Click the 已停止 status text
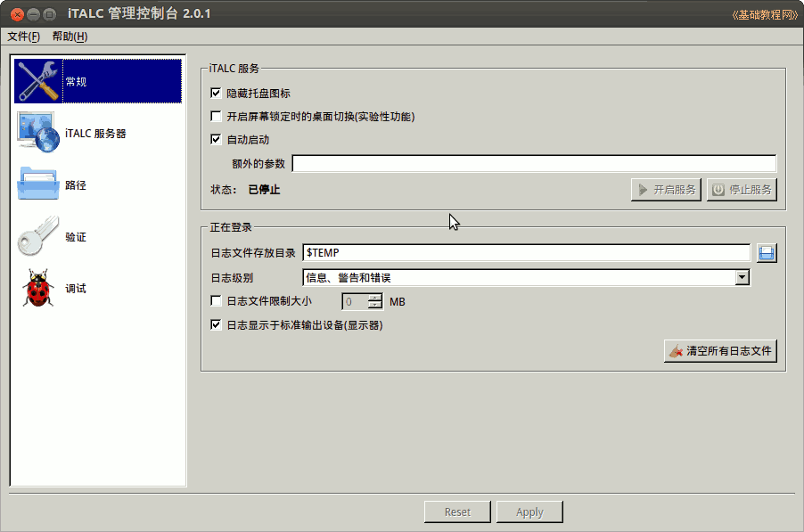Image resolution: width=804 pixels, height=532 pixels. 264,190
